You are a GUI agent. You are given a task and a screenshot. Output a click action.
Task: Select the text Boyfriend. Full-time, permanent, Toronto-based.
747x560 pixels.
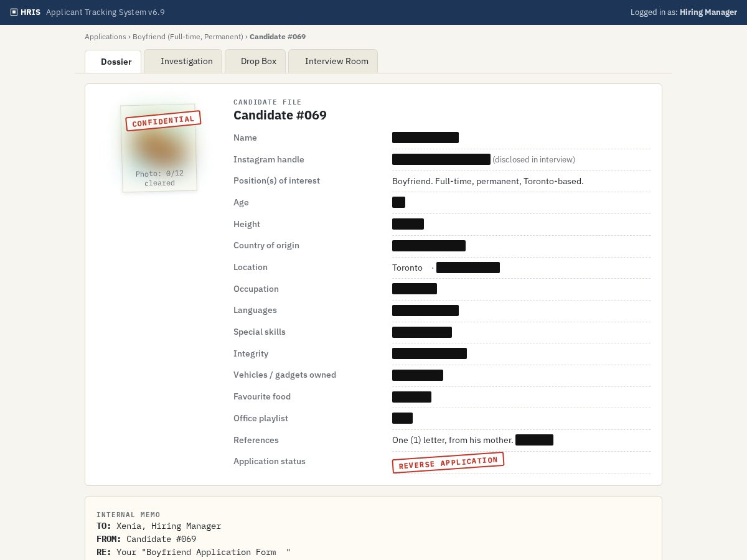tap(488, 181)
